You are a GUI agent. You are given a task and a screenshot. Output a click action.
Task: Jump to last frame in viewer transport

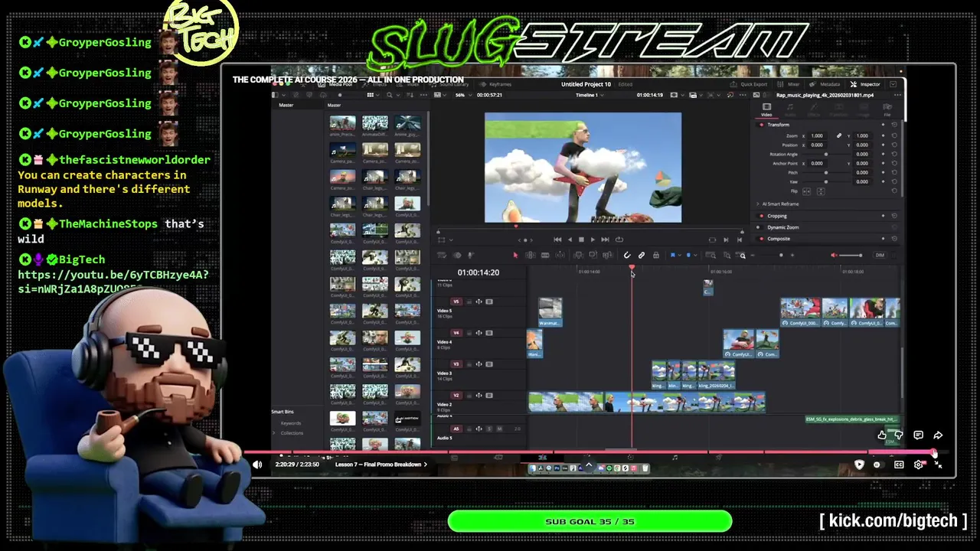(605, 240)
